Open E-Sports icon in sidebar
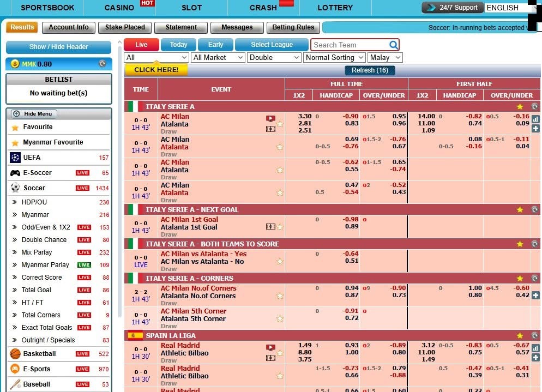542x392 pixels. tap(15, 369)
